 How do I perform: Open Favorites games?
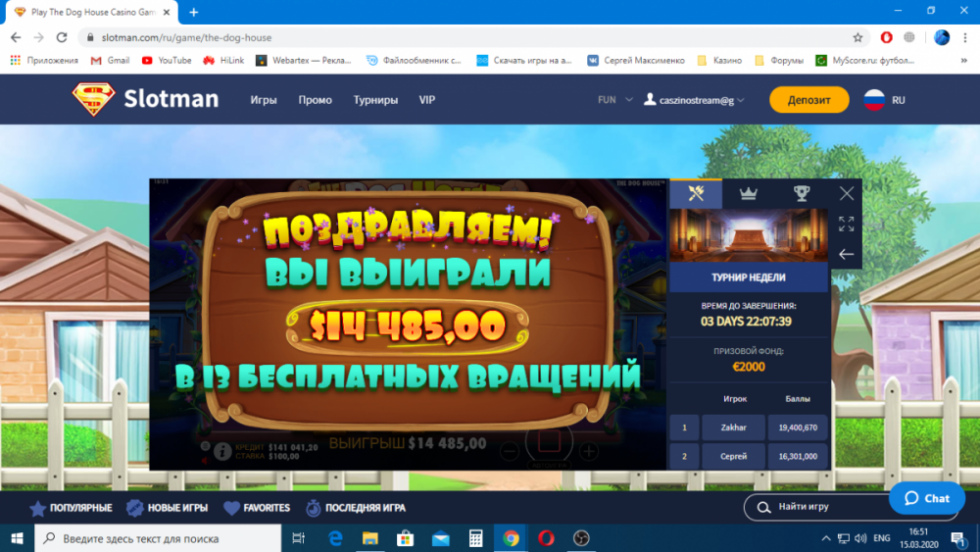[257, 508]
